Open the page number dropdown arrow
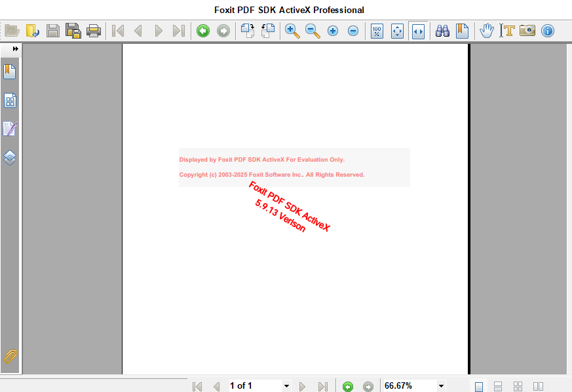Screen dimensions: 572x392 [x=287, y=386]
